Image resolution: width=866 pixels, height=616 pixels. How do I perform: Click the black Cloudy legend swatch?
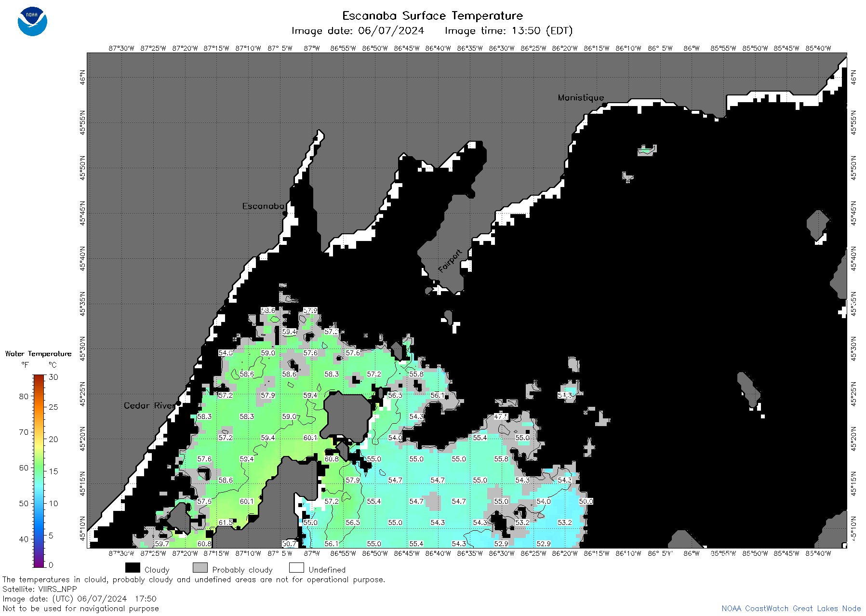coord(133,568)
